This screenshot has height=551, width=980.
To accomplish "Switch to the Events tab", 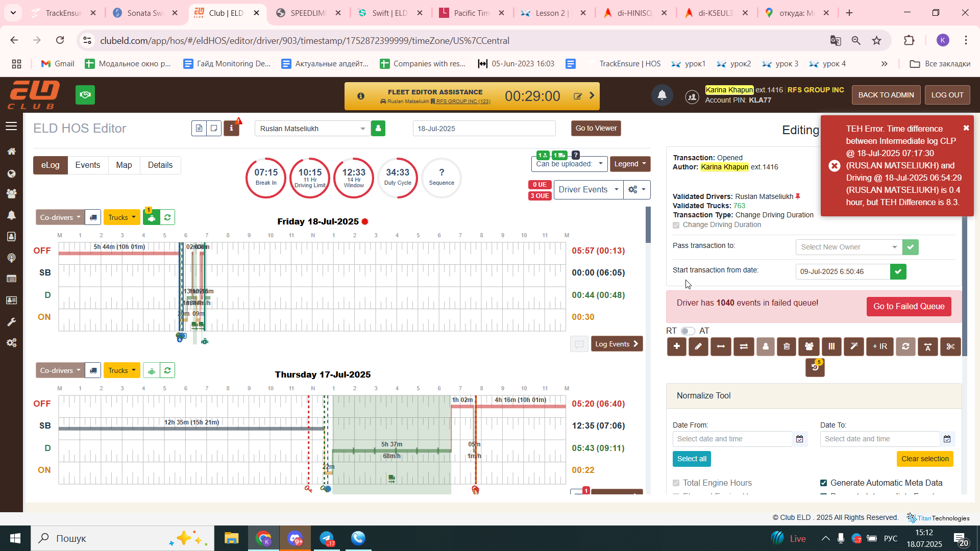I will pos(88,165).
